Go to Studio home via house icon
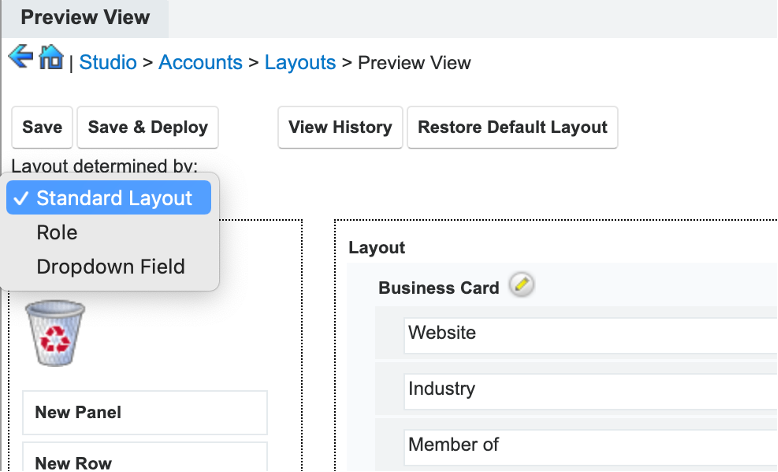778x472 pixels. [x=50, y=58]
